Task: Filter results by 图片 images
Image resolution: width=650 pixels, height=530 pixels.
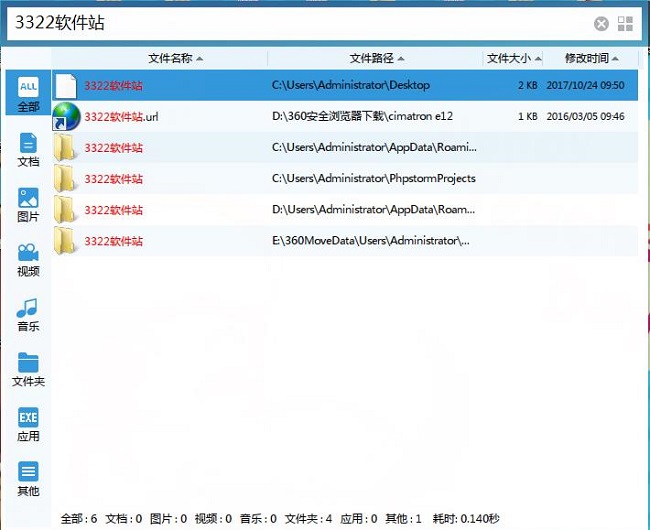Action: point(28,205)
